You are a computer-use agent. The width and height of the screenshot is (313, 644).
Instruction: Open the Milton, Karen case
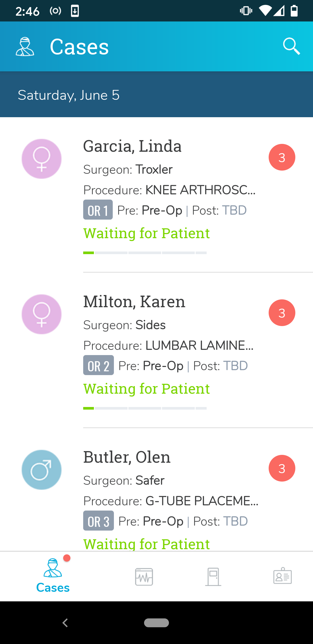point(134,302)
